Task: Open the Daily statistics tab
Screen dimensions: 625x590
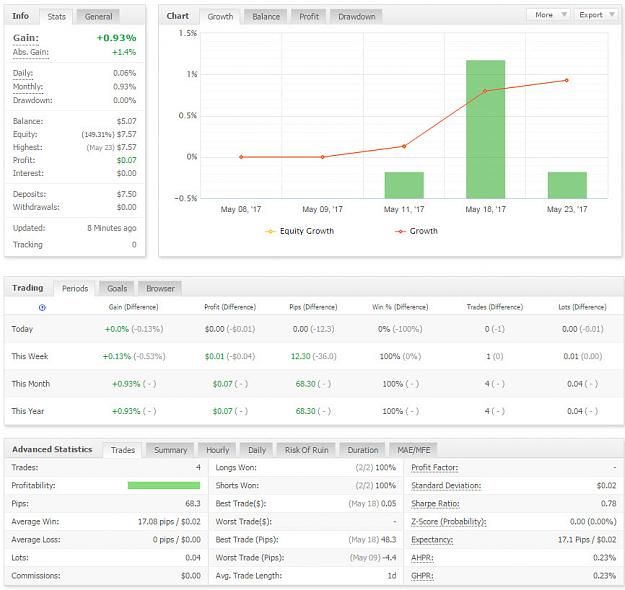Action: 257,450
